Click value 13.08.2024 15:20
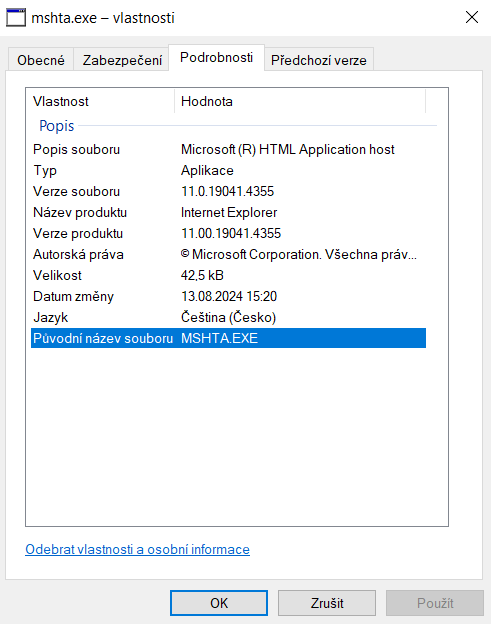 (x=229, y=296)
